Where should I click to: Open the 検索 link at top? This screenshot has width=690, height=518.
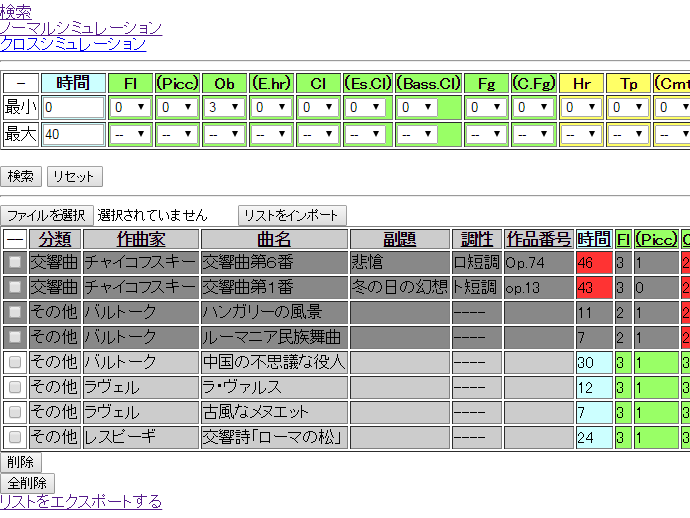pos(15,12)
